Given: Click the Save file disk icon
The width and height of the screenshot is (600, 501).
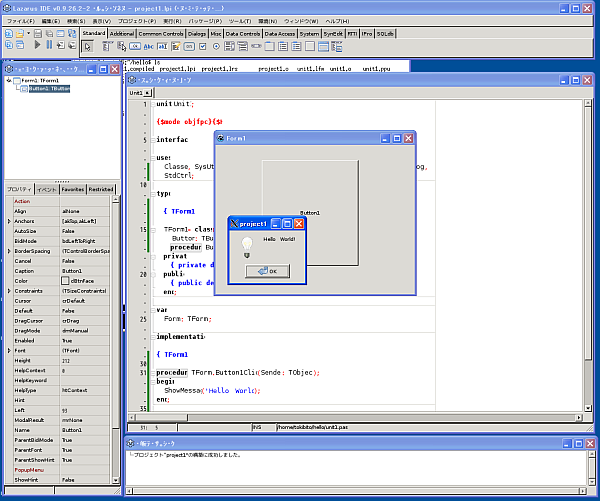Looking at the screenshot, I should (38, 34).
